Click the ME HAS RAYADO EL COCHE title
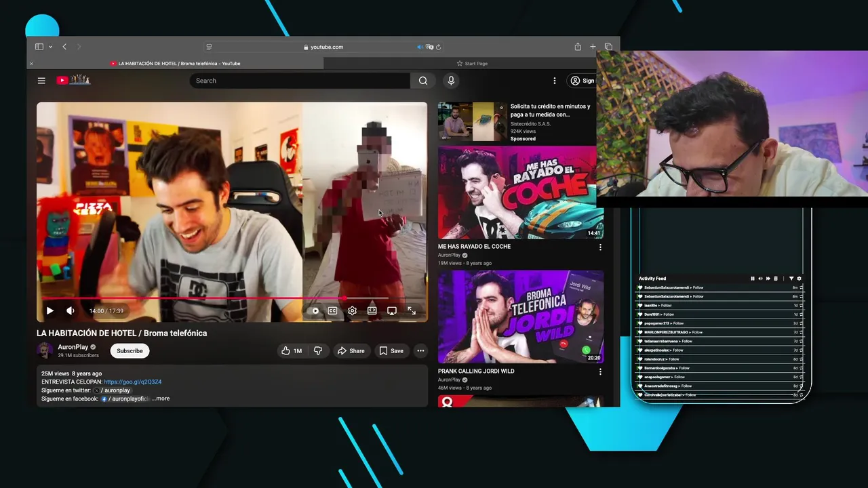 (x=474, y=247)
